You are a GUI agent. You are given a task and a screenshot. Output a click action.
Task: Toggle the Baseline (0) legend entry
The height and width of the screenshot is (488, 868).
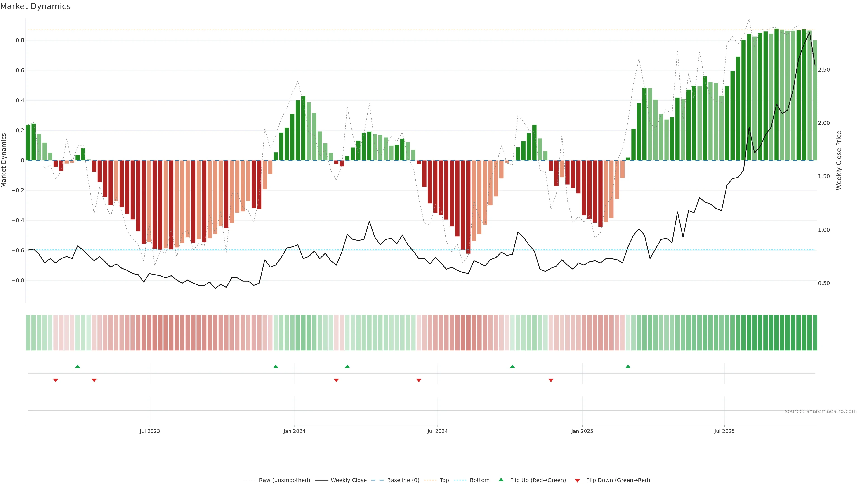(403, 480)
